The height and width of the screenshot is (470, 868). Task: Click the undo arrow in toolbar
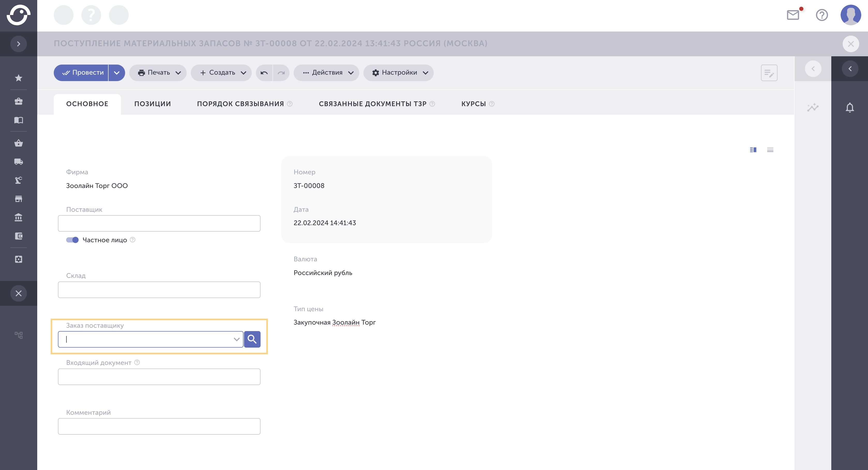pyautogui.click(x=264, y=73)
